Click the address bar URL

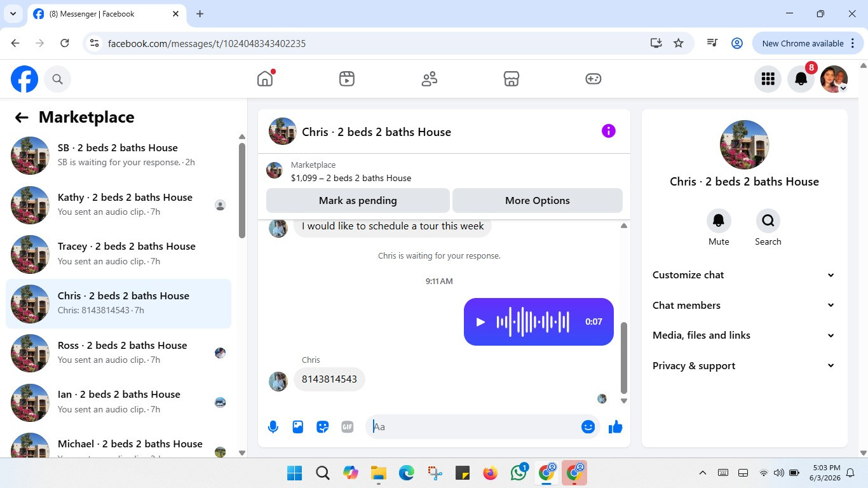pos(207,44)
